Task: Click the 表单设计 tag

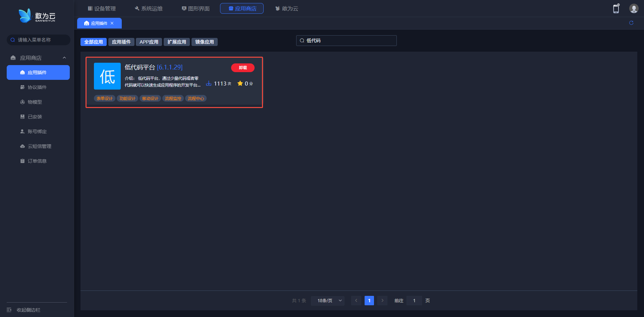Action: pyautogui.click(x=105, y=98)
